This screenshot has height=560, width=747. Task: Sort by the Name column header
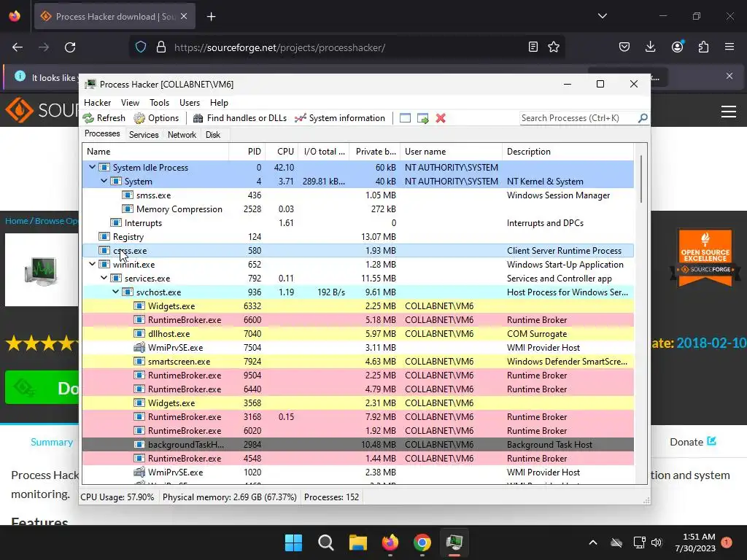click(x=156, y=152)
